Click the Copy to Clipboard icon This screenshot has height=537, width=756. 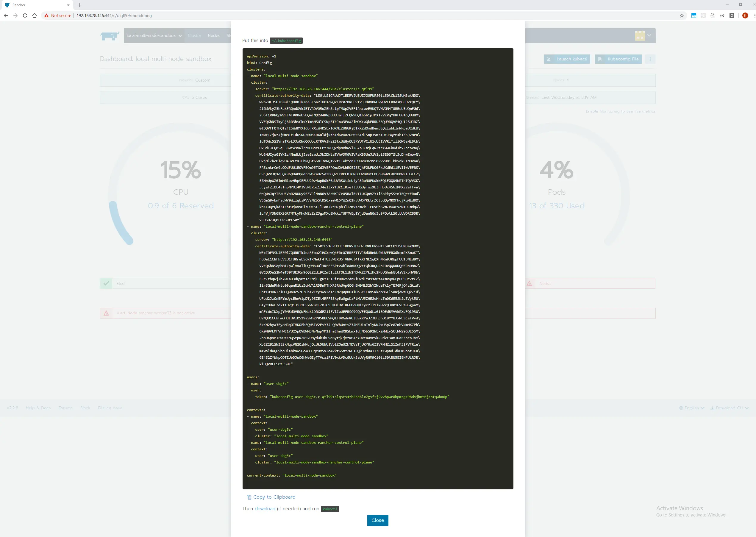tap(249, 497)
